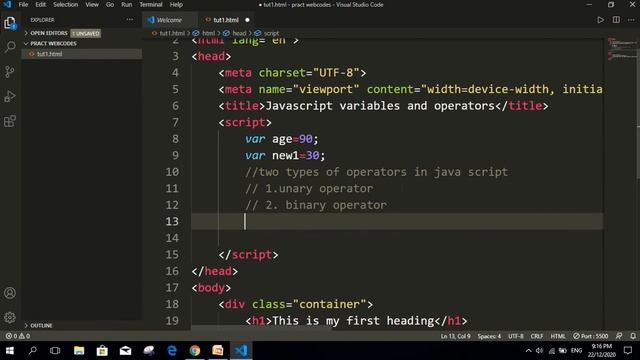Open the Run menu
The image size is (640, 360).
pos(127,4)
